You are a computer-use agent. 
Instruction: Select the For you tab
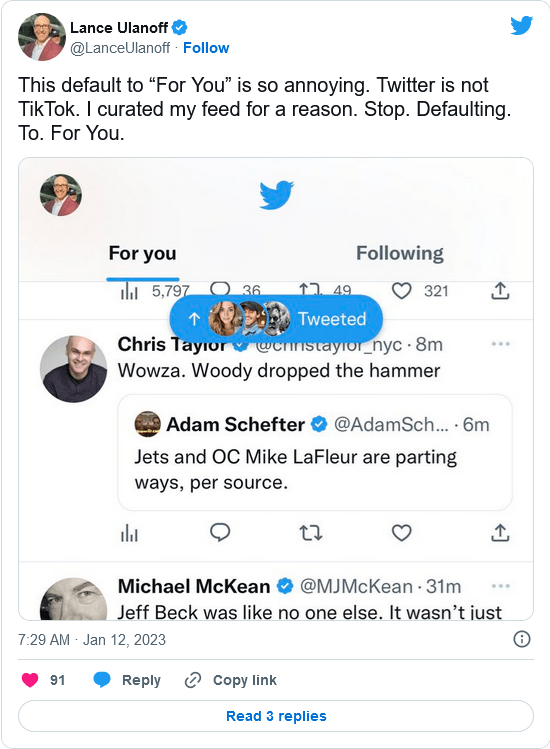(x=142, y=253)
